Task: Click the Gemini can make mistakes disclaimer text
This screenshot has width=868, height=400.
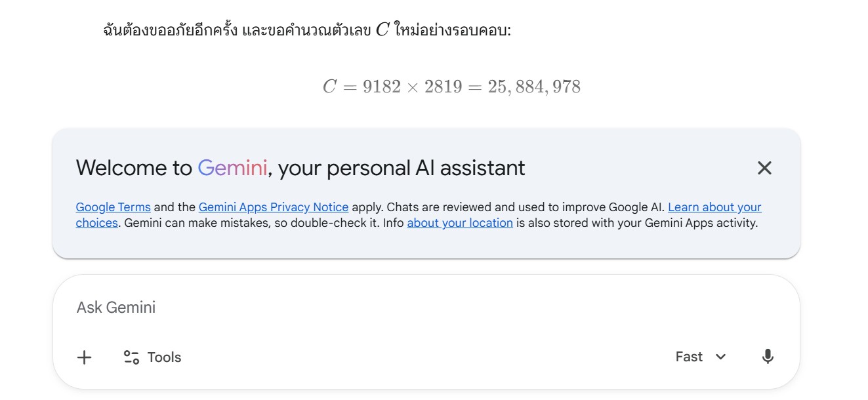Action: pos(262,223)
